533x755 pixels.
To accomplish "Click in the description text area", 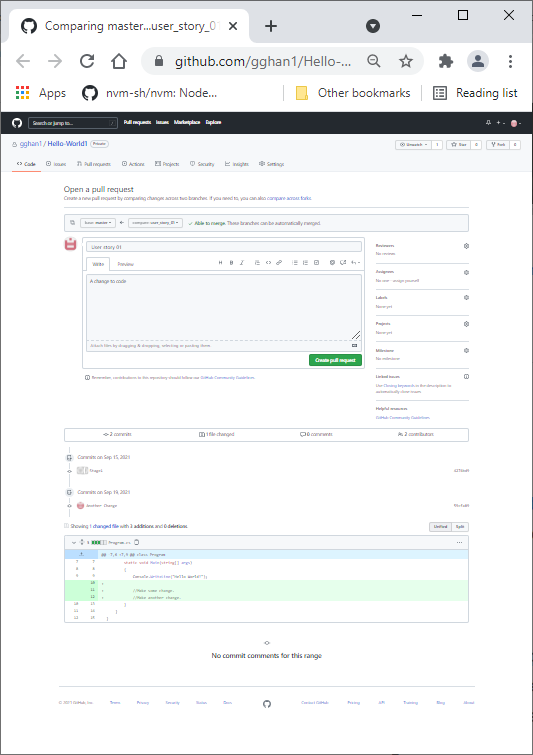I will (224, 307).
